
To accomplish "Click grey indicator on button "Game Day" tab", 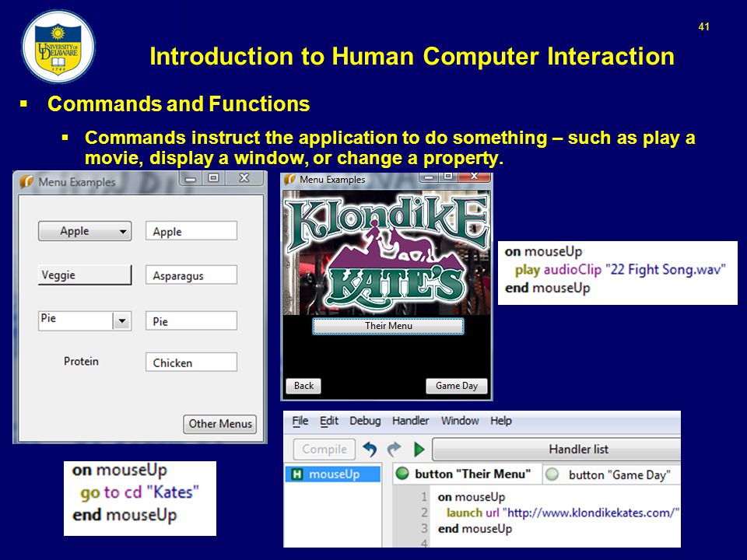I will click(552, 474).
